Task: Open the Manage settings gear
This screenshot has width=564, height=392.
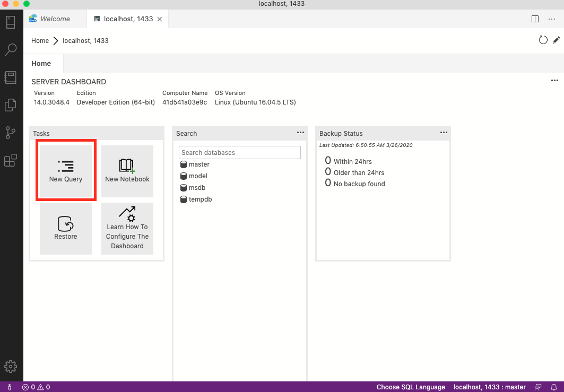Action: point(11,366)
